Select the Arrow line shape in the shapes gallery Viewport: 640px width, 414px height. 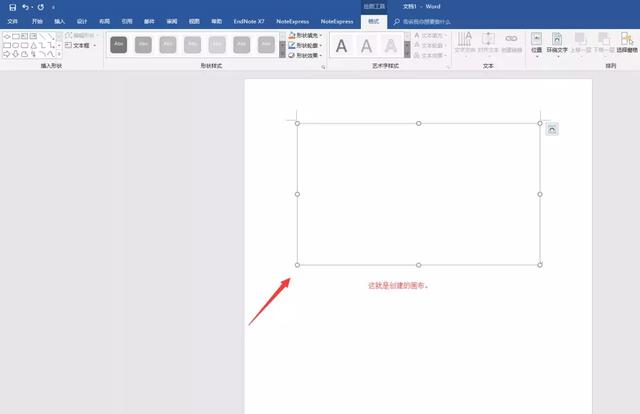[x=51, y=36]
